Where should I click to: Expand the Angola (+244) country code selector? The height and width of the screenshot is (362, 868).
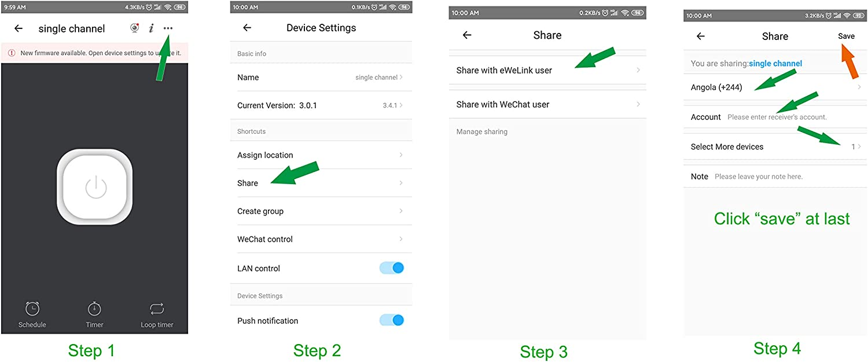775,87
